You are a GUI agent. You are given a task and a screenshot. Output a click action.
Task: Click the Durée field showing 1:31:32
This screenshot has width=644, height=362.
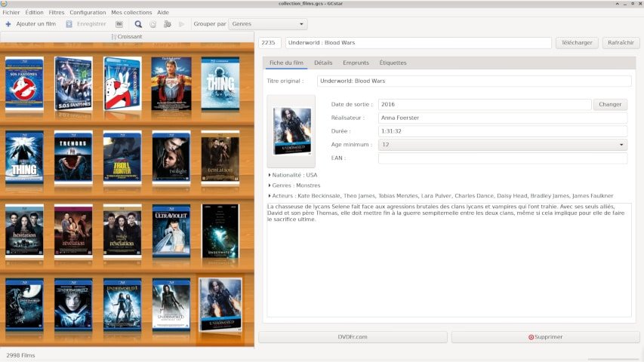click(503, 131)
